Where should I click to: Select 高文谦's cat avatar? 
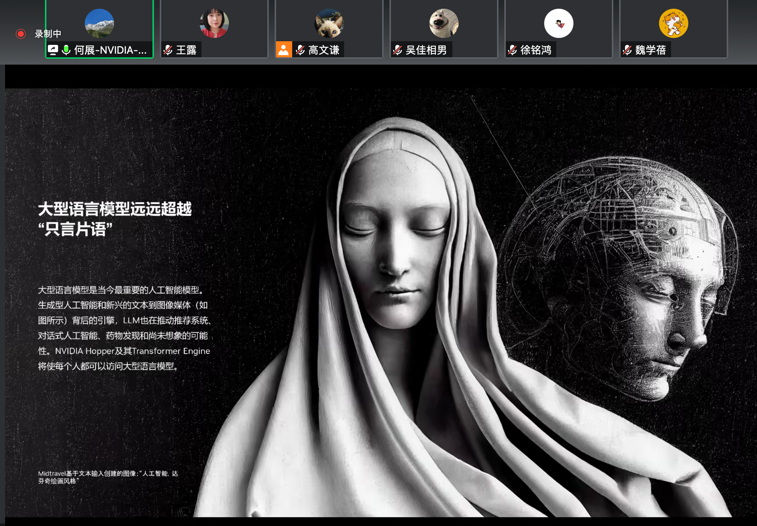coord(329,22)
